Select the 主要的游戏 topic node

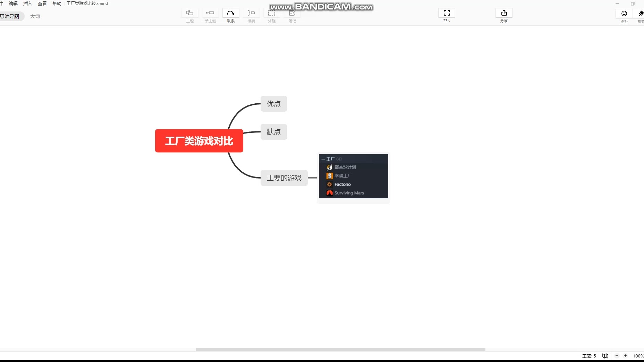pos(284,178)
